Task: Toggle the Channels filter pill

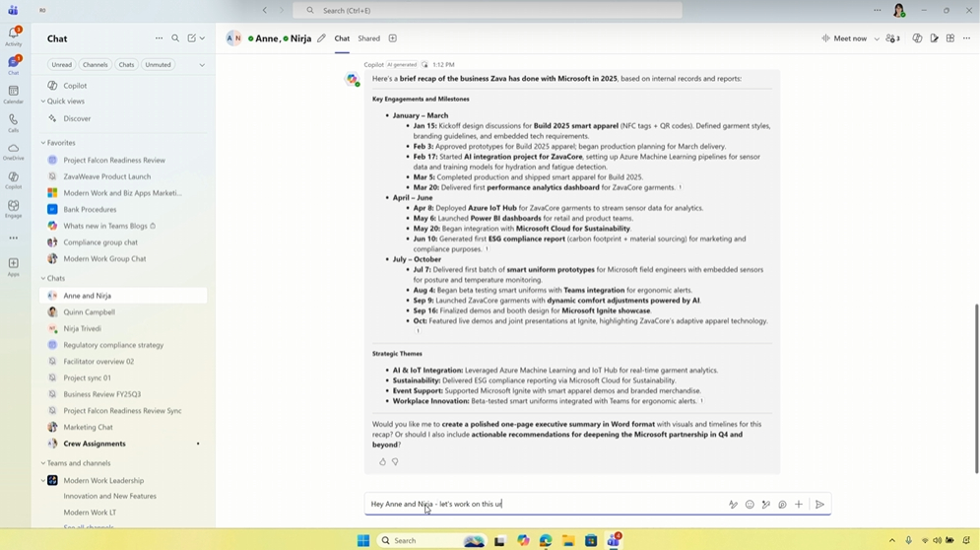Action: click(95, 64)
